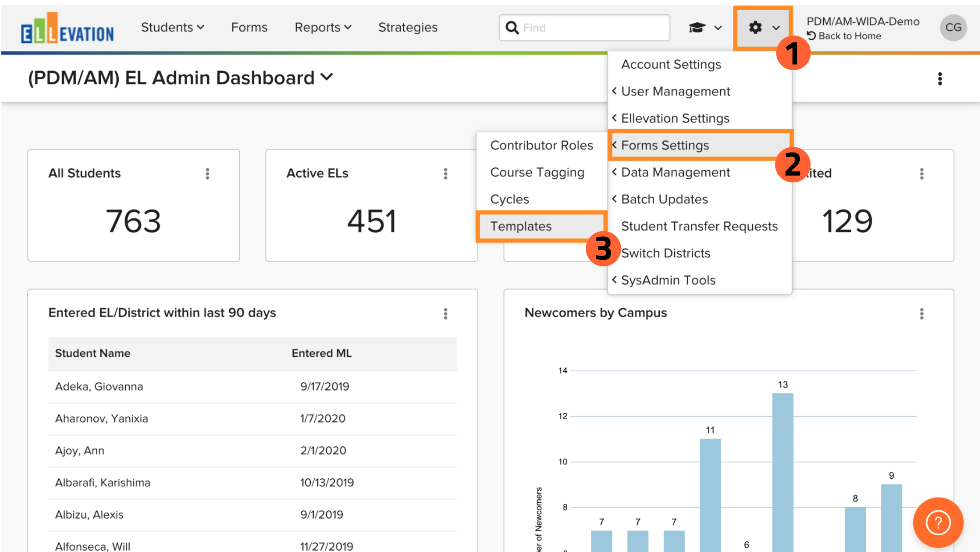Click Back to Home link

click(x=843, y=36)
